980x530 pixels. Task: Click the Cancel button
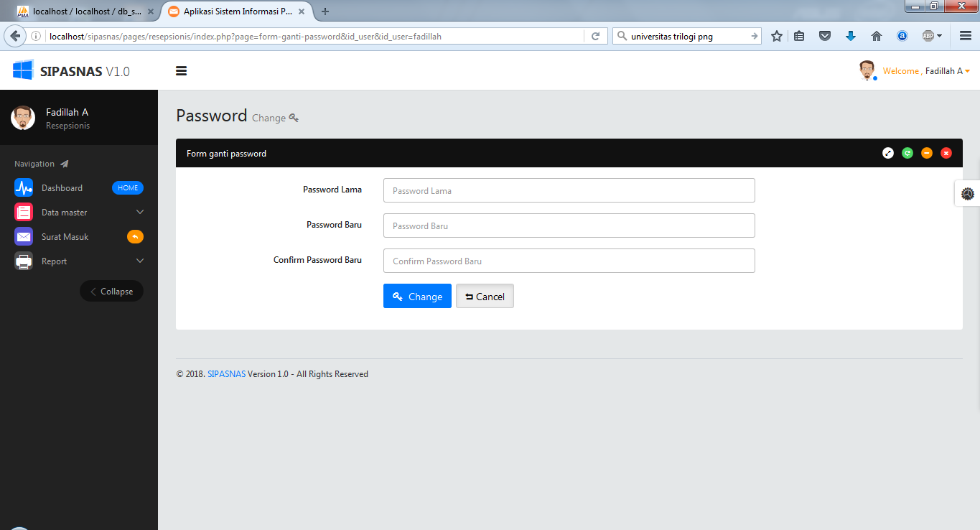click(x=485, y=297)
